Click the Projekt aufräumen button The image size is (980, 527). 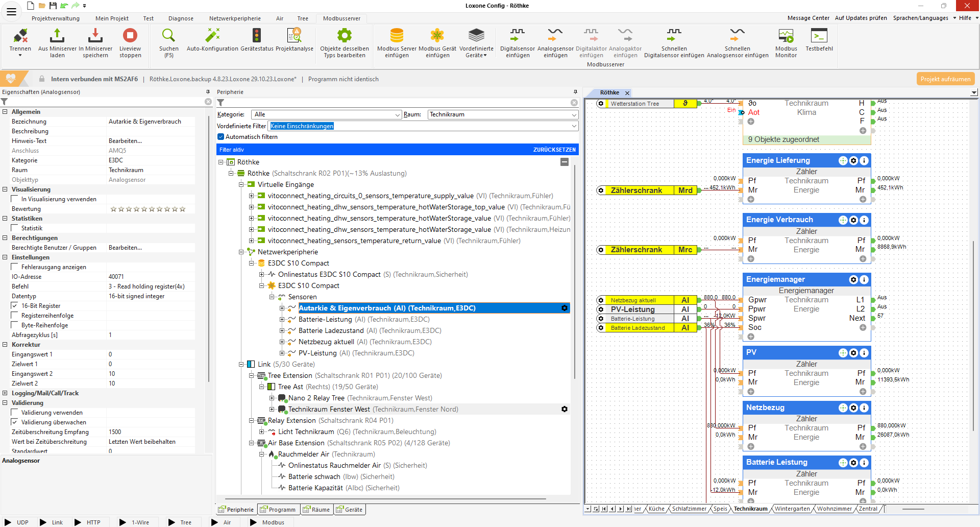pyautogui.click(x=945, y=79)
